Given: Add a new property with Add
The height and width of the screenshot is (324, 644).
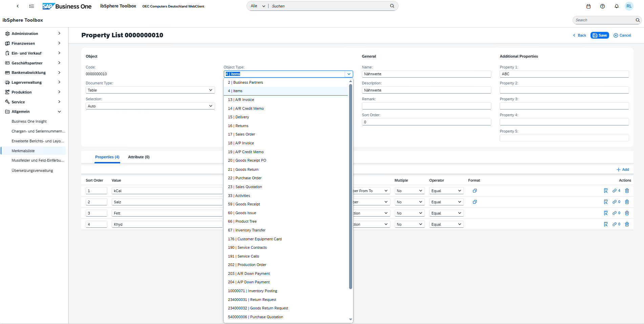Looking at the screenshot, I should 623,169.
